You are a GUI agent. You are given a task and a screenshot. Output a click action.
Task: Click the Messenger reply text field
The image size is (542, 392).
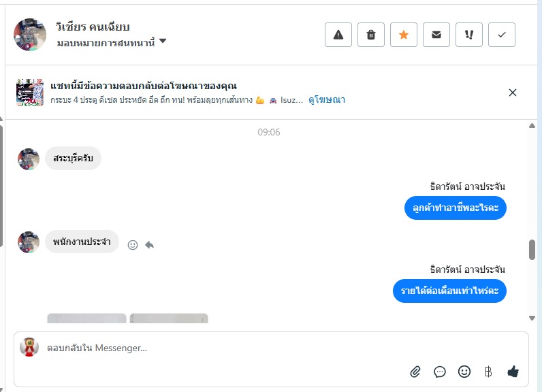(272, 348)
